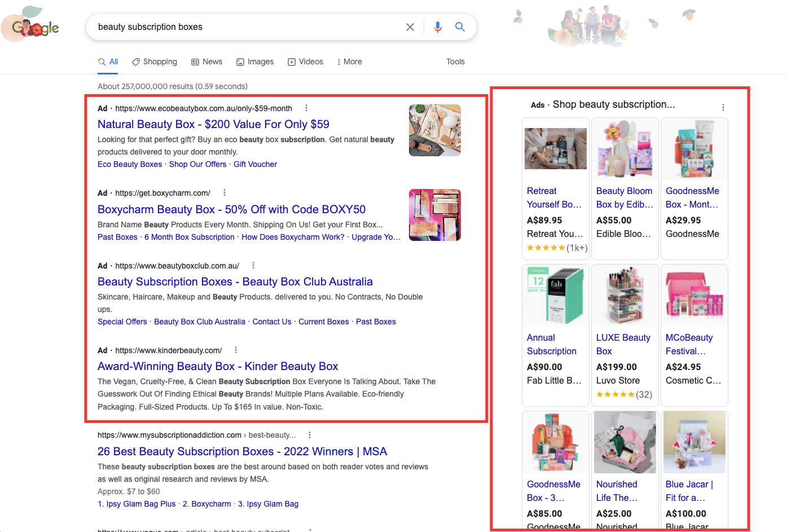Click the results count text
787x532 pixels.
pyautogui.click(x=173, y=86)
